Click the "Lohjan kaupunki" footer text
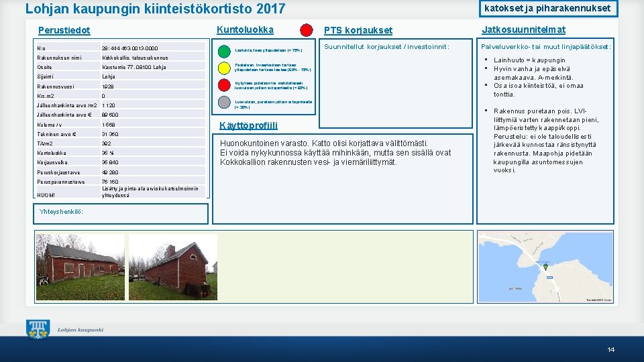 [x=80, y=330]
